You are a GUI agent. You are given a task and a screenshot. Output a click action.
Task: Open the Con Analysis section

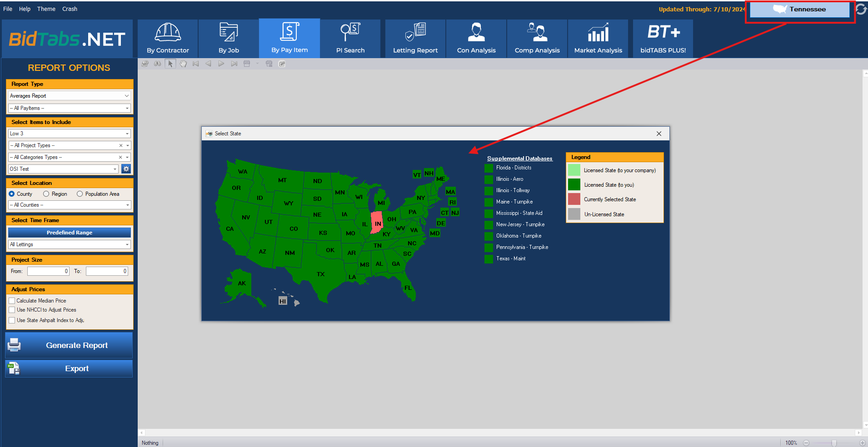pyautogui.click(x=476, y=38)
